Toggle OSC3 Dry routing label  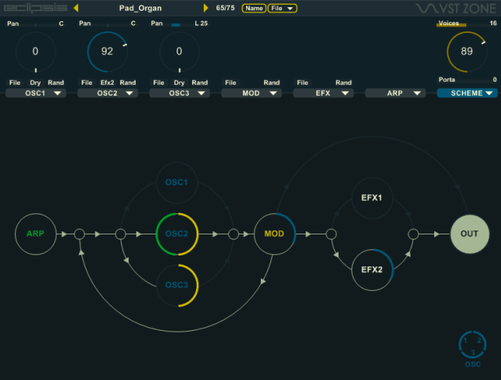tap(179, 83)
